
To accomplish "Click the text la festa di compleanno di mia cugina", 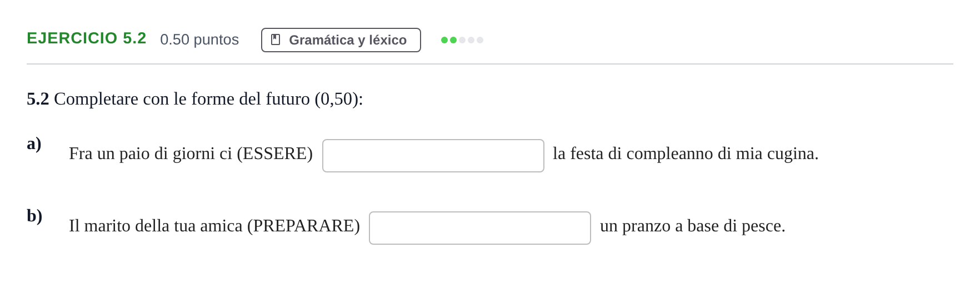I will pos(686,154).
